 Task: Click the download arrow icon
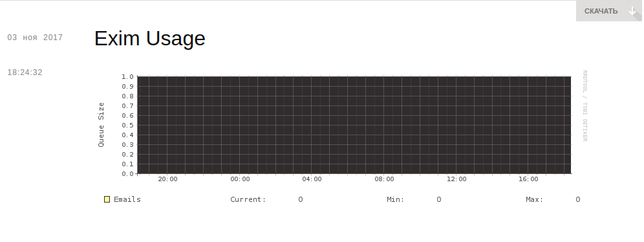632,11
